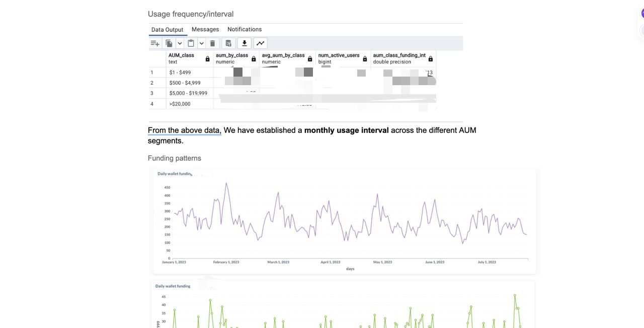
Task: Switch to the Data Output tab
Action: coord(168,30)
